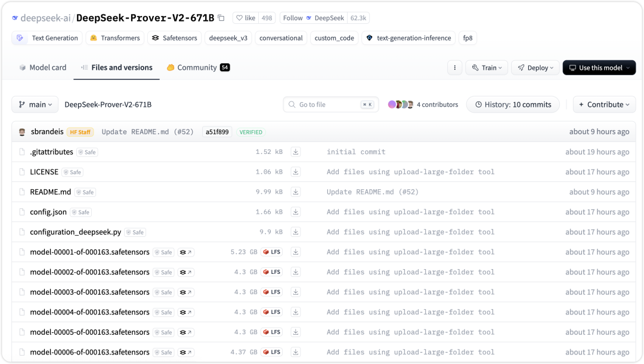Click the Text Generation tag
The image size is (644, 364).
47,38
